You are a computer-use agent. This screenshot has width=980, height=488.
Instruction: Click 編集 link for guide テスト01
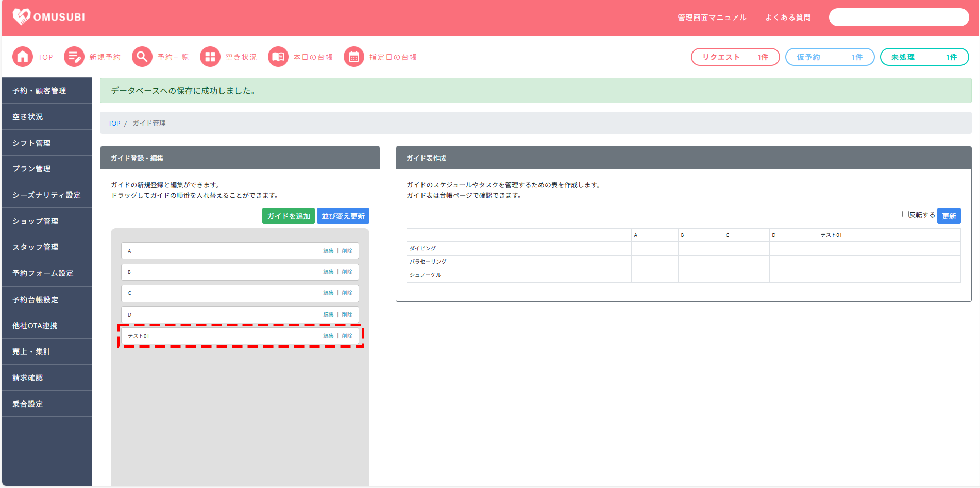[328, 336]
